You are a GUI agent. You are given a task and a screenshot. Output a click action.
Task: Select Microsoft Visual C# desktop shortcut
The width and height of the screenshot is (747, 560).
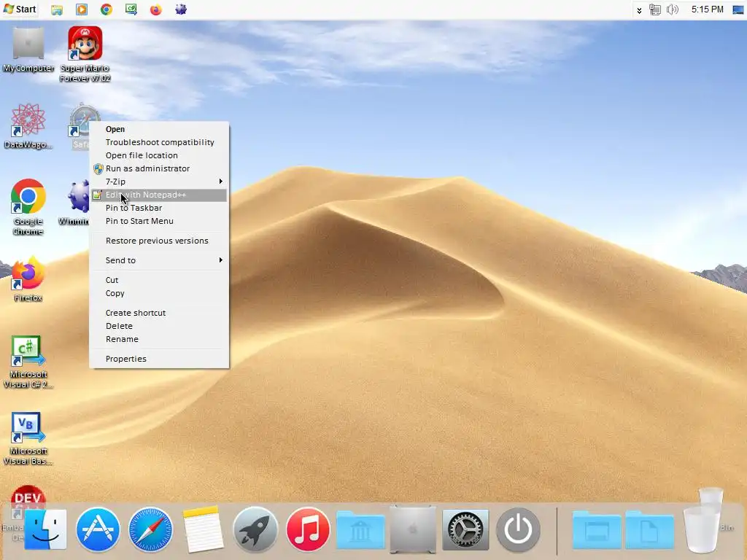pos(28,362)
